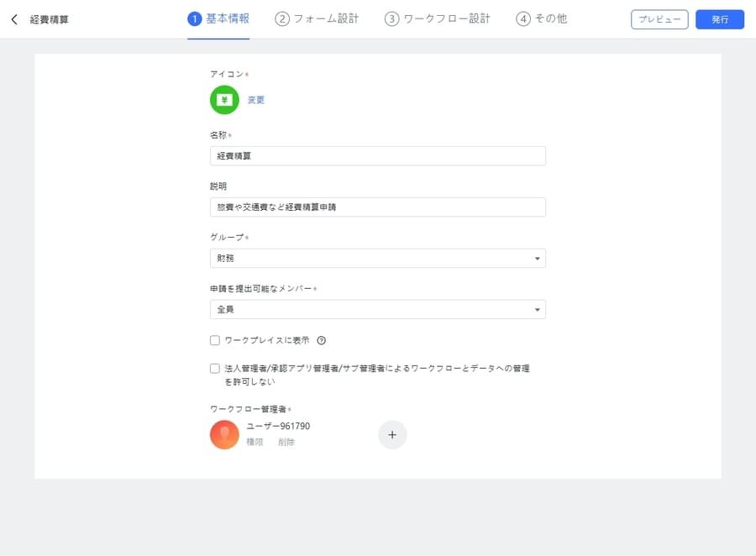Enable the ワークプレイスに表示 checkbox
756x556 pixels.
215,339
